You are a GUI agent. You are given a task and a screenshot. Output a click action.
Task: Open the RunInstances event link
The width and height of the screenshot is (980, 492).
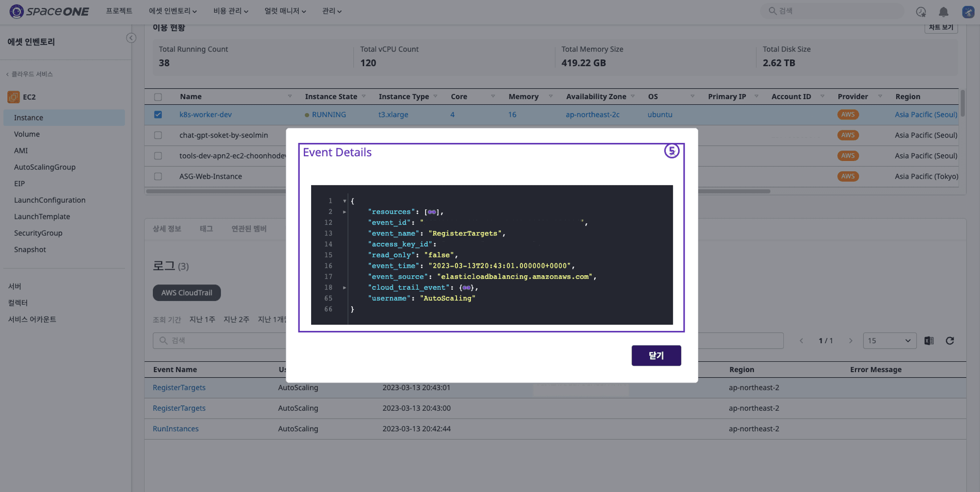(x=175, y=429)
